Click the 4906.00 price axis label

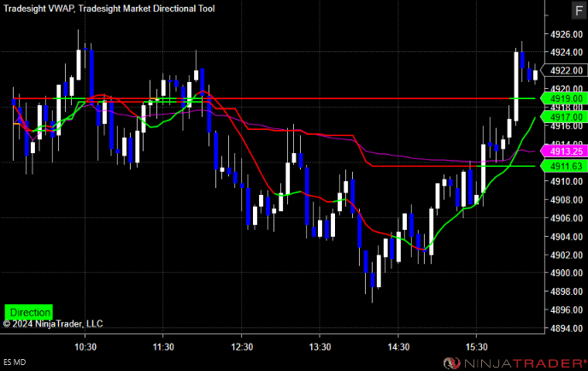click(567, 218)
